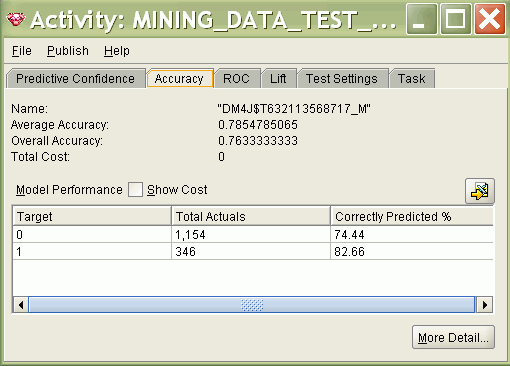Viewport: 510px width, 366px height.
Task: Open the Publish menu
Action: pyautogui.click(x=68, y=51)
